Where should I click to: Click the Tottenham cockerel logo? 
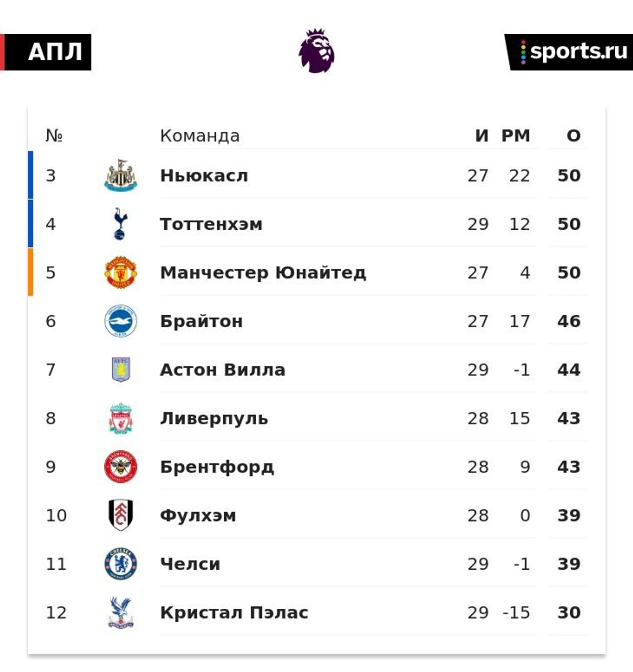tap(120, 224)
